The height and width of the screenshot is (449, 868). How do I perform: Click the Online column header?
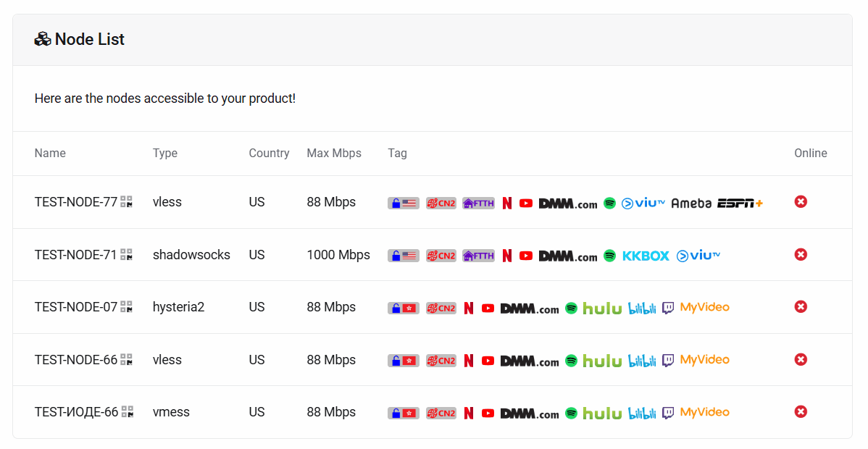click(x=810, y=154)
